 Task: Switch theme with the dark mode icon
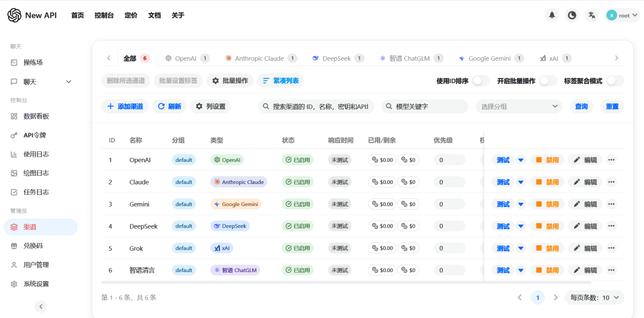(572, 15)
